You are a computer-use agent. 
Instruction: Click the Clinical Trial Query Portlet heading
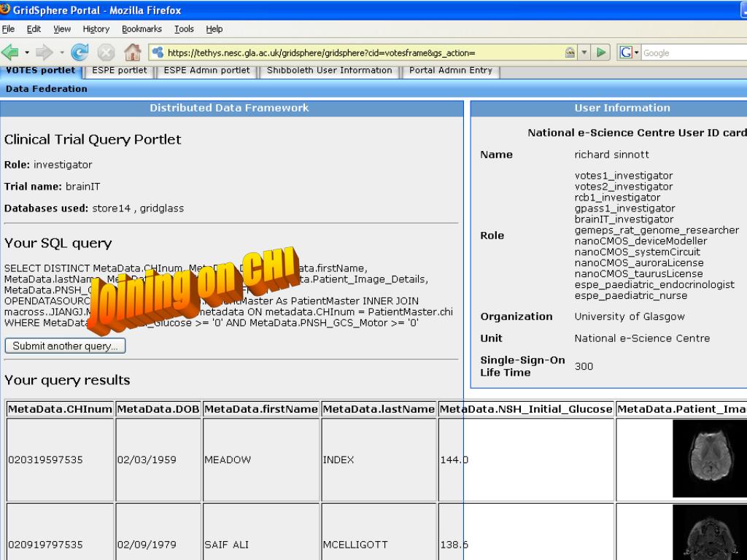click(x=93, y=139)
